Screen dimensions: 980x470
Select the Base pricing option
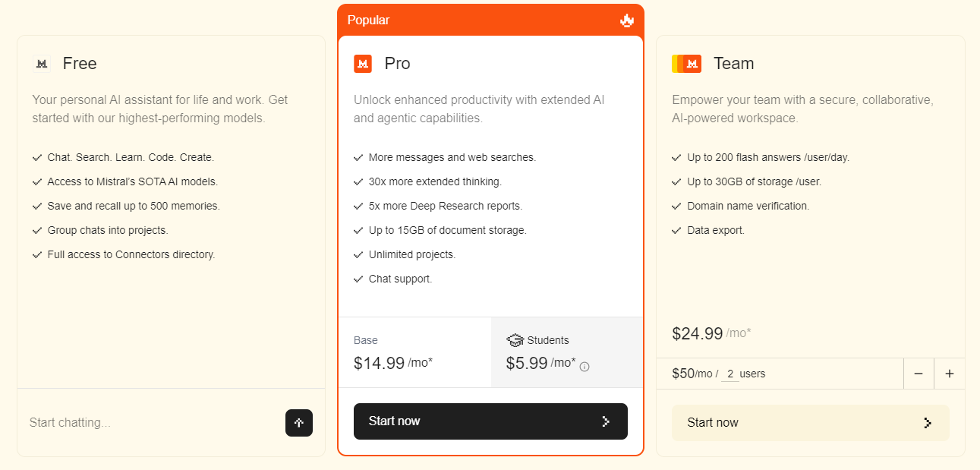click(414, 352)
